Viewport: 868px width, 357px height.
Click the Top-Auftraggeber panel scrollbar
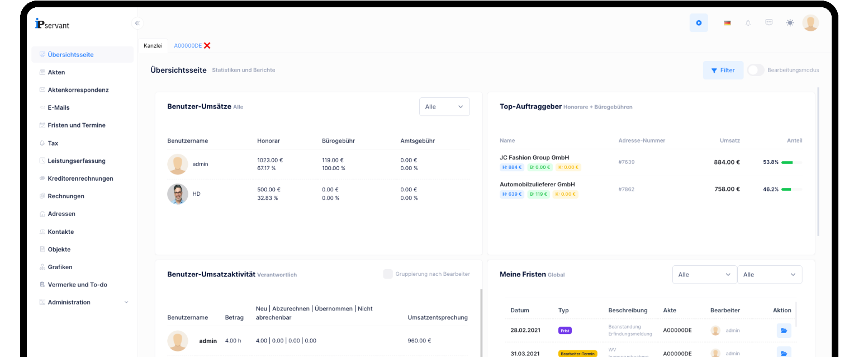(818, 161)
